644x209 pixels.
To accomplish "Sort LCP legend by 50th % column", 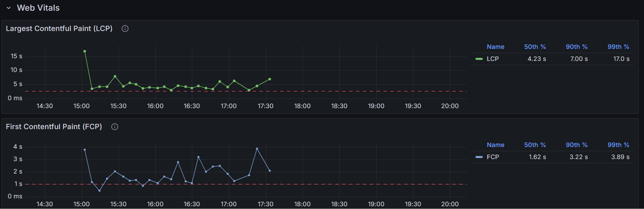I will click(x=535, y=47).
